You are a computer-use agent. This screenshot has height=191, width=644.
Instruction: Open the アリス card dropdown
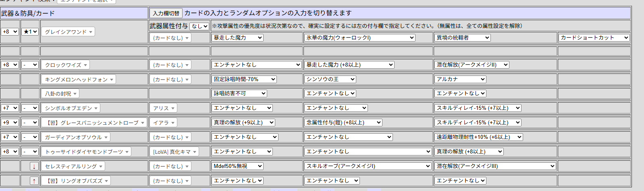click(x=164, y=108)
